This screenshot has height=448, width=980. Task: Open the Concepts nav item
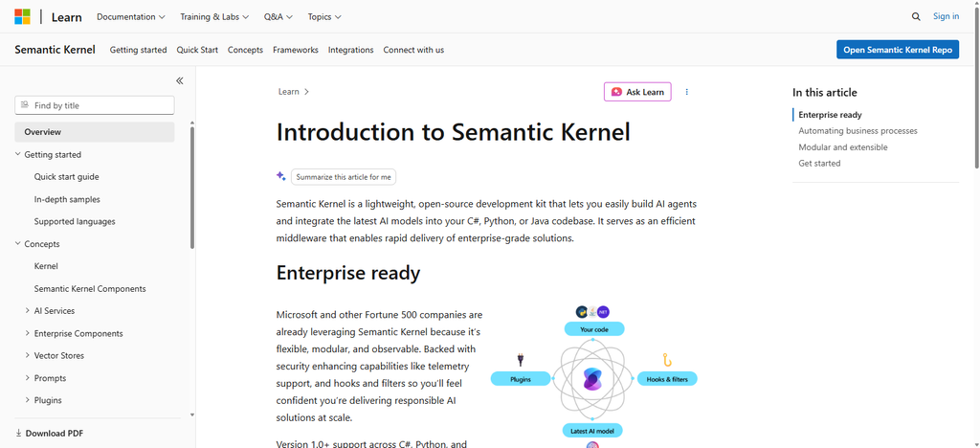[245, 50]
